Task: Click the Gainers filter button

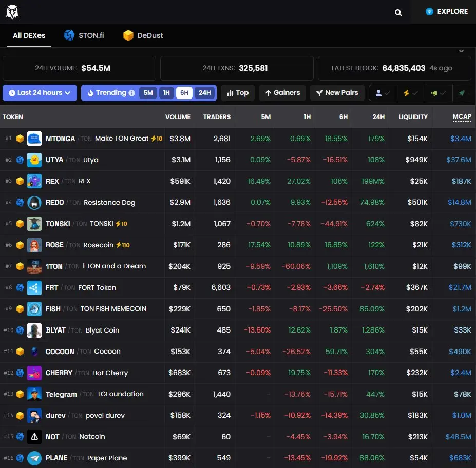Action: [x=282, y=93]
